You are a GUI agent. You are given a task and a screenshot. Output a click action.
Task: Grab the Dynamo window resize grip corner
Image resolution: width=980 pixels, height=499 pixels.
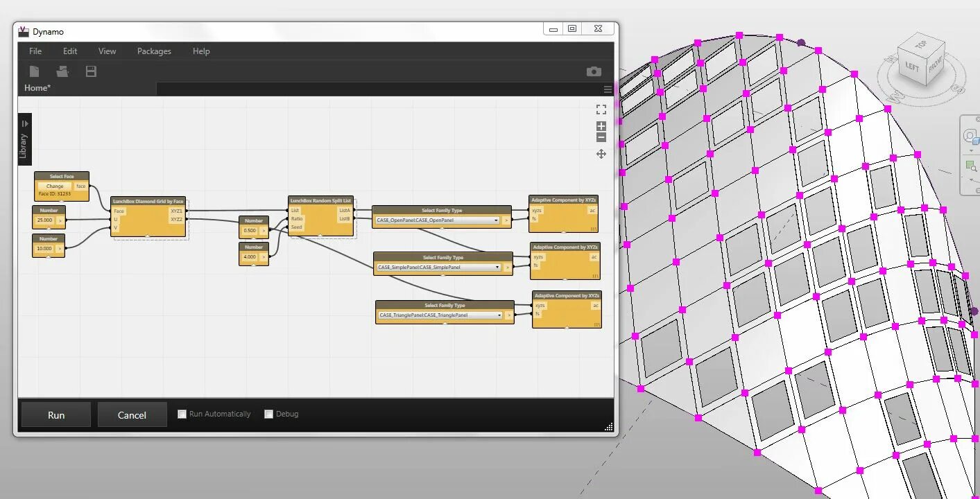tap(610, 427)
